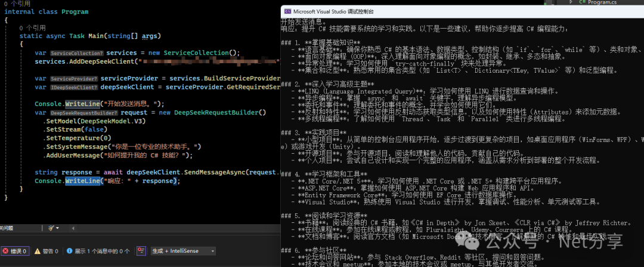Click console line about ASP.NET Core
Image resolution: width=644 pixels, height=267 pixels.
click(x=413, y=188)
